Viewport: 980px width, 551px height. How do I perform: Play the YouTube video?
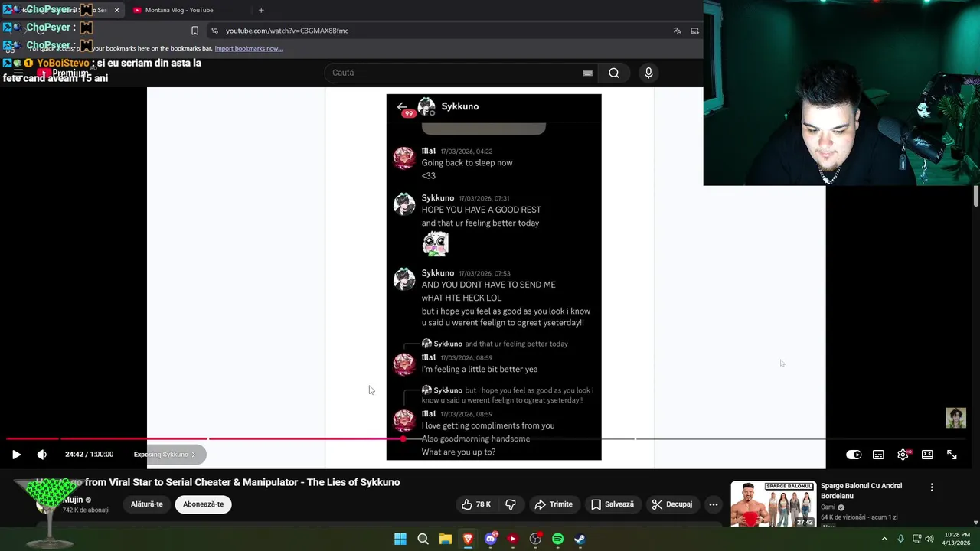tap(16, 455)
